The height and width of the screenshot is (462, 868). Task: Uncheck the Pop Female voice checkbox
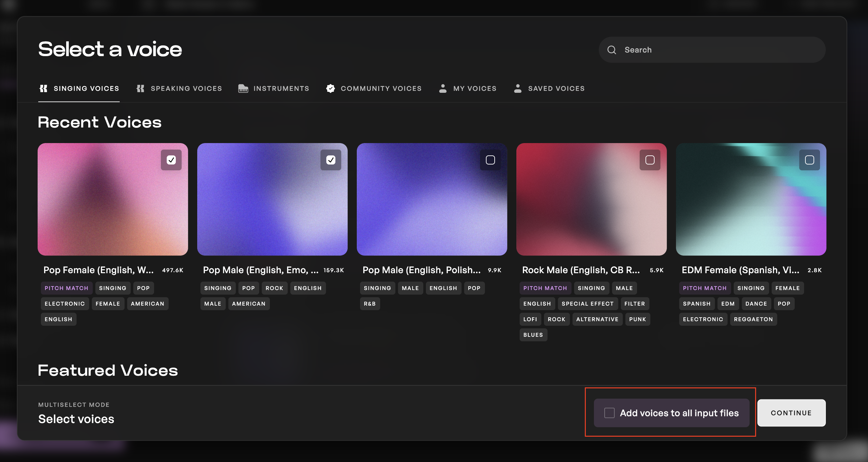171,160
